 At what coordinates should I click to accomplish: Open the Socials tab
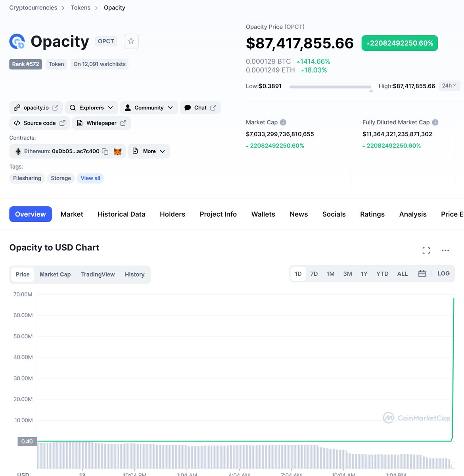[x=334, y=214]
